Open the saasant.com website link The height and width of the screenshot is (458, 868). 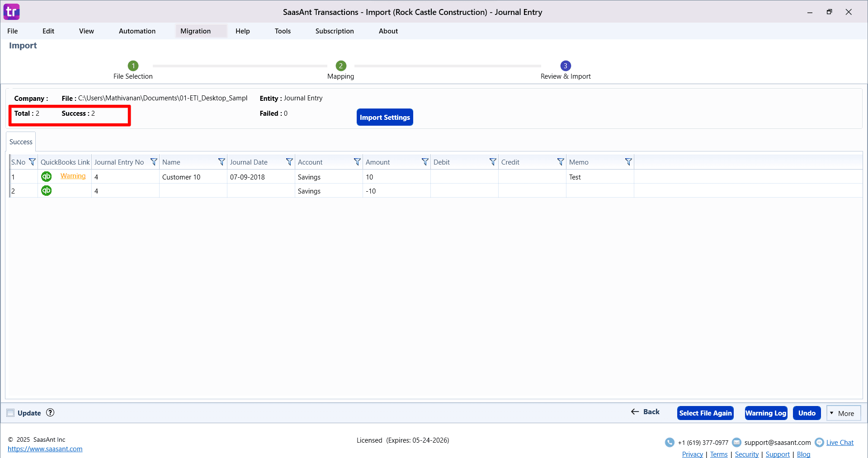[x=45, y=449]
